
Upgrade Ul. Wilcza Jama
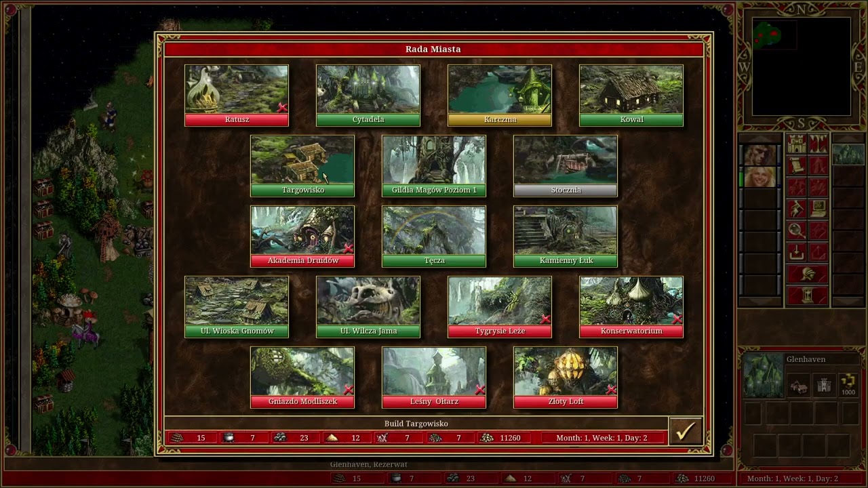(x=368, y=307)
